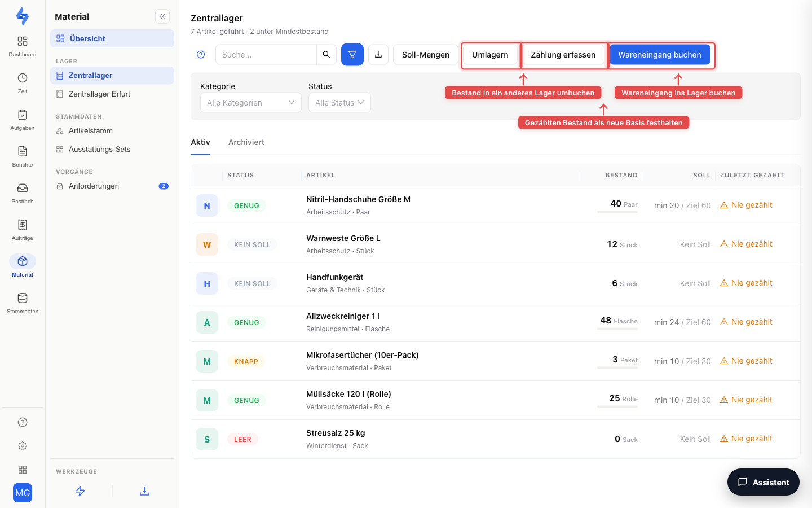This screenshot has height=508, width=812.
Task: Select the Material box icon
Action: pos(23,261)
